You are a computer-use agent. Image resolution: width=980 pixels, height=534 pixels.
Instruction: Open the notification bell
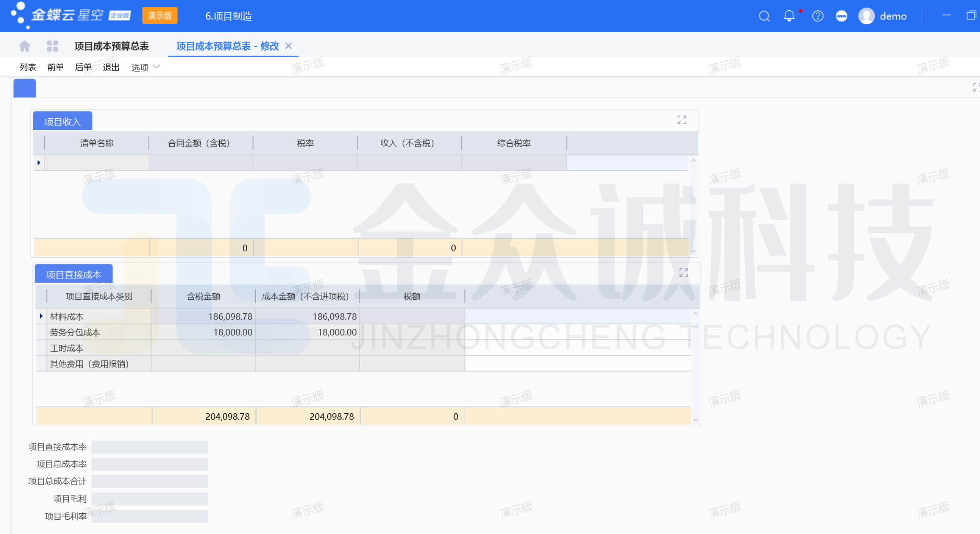[789, 16]
